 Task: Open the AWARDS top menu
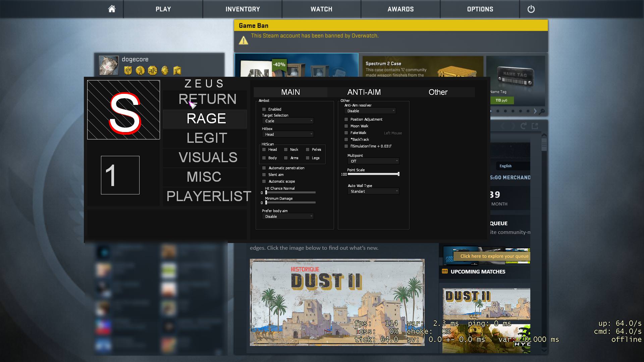pyautogui.click(x=400, y=9)
